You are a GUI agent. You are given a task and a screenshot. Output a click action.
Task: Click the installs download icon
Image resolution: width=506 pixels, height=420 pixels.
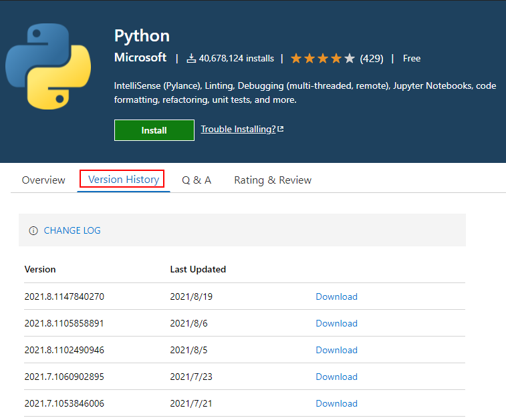pos(191,59)
